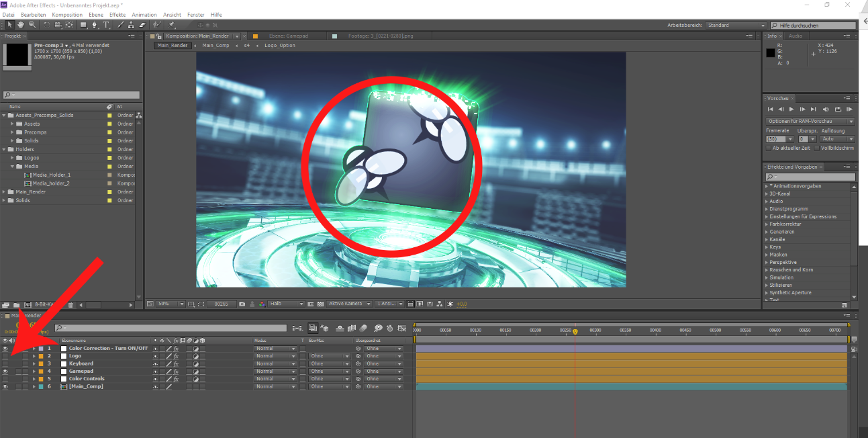
Task: Select the Text tool
Action: pyautogui.click(x=106, y=25)
